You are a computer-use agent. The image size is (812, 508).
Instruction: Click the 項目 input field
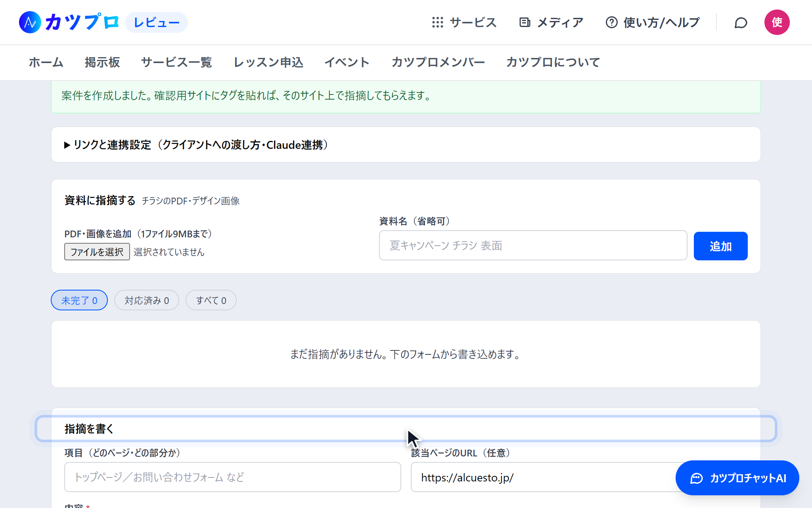point(233,477)
